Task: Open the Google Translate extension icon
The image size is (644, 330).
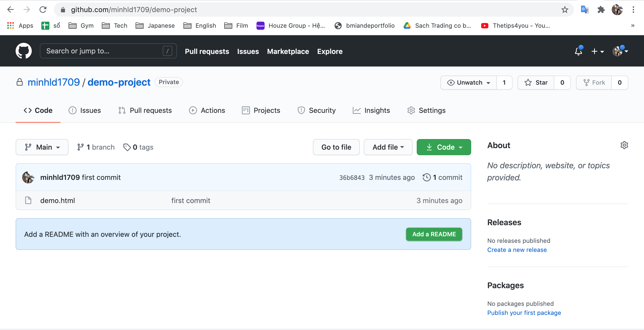Action: 584,10
